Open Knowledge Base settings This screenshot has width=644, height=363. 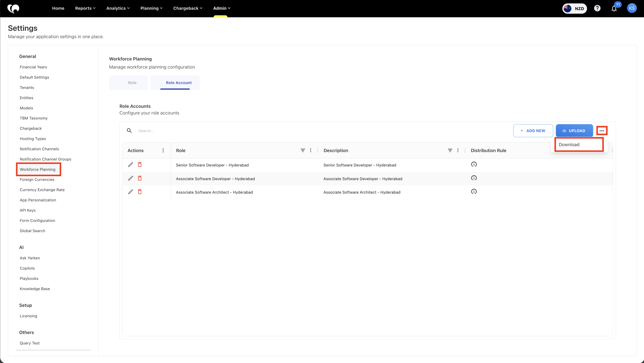pyautogui.click(x=35, y=289)
